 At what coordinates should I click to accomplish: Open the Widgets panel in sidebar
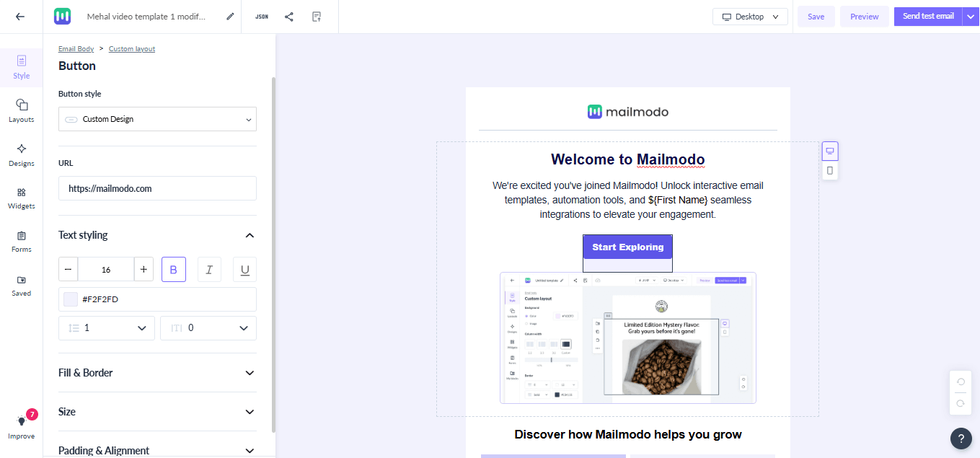coord(22,198)
